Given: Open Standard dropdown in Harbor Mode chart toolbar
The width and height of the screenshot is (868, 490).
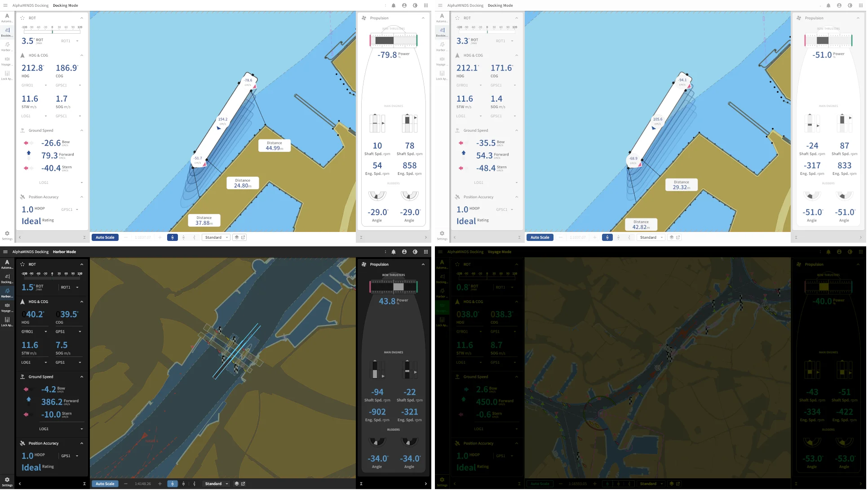Looking at the screenshot, I should [217, 484].
